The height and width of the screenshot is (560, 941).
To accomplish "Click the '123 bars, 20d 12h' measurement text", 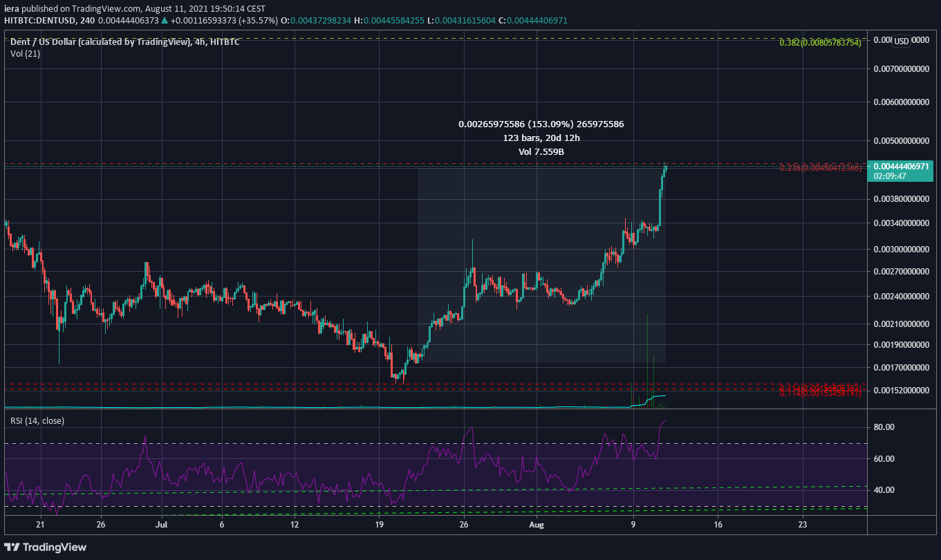I will pos(541,138).
